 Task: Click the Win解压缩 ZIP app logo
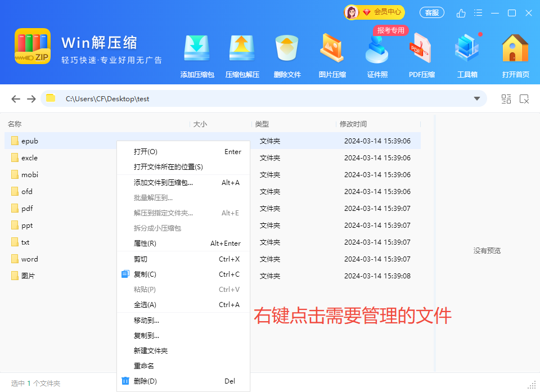click(33, 46)
